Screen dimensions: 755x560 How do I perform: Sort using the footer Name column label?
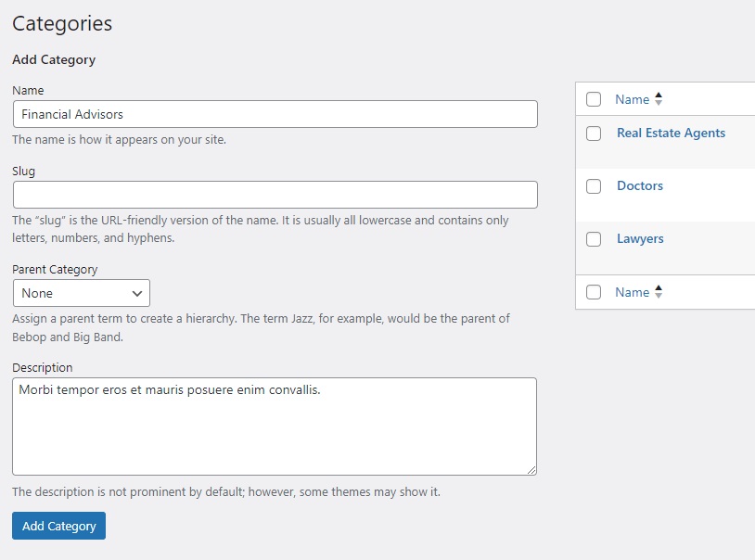click(x=632, y=292)
